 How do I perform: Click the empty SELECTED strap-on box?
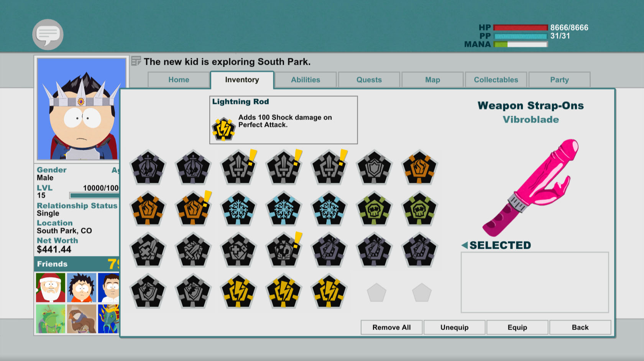[x=535, y=282]
